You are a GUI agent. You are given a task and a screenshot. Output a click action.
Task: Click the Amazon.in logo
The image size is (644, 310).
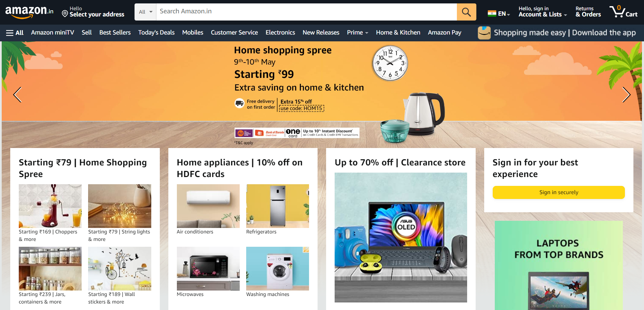click(29, 12)
